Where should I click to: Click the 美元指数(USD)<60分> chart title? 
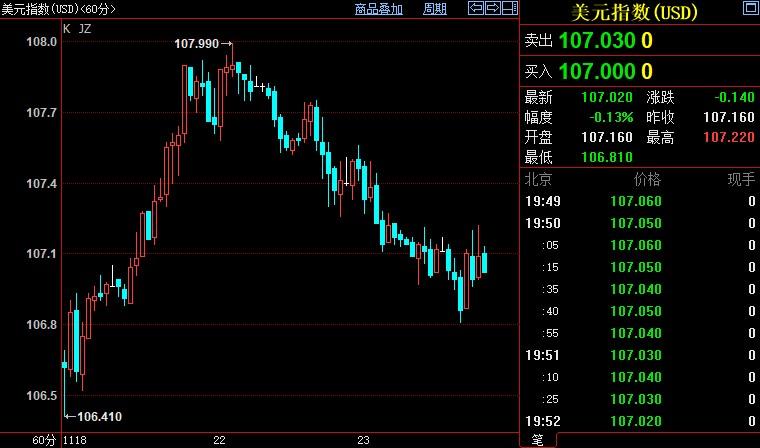pos(58,9)
